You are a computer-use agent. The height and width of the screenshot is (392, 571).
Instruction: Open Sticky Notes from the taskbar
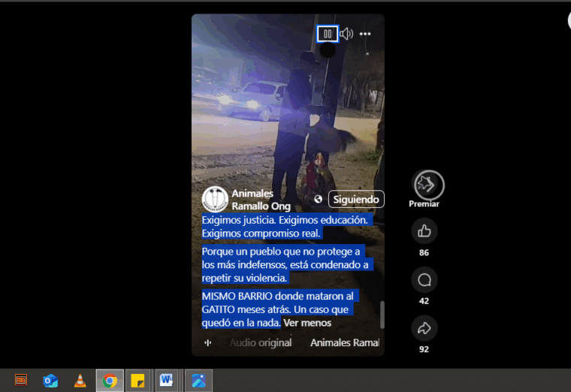click(137, 381)
